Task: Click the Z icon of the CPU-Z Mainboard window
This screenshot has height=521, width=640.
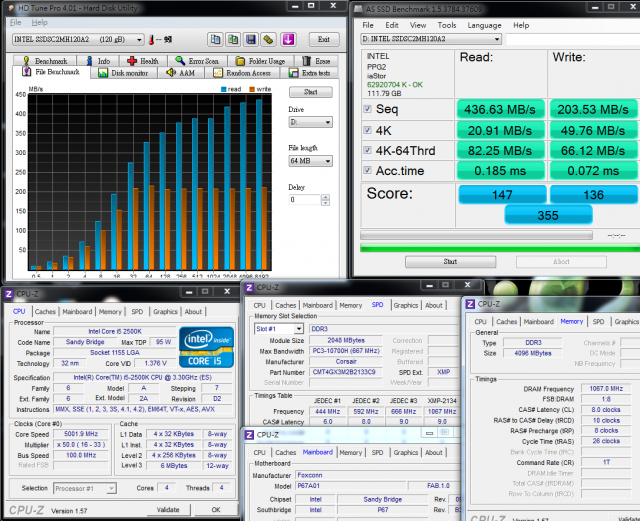Action: [249, 435]
